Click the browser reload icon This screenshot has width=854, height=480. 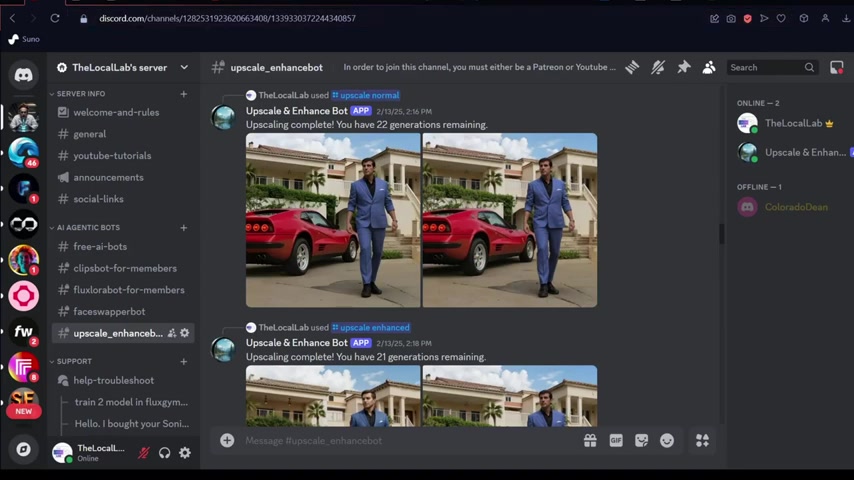(x=55, y=18)
